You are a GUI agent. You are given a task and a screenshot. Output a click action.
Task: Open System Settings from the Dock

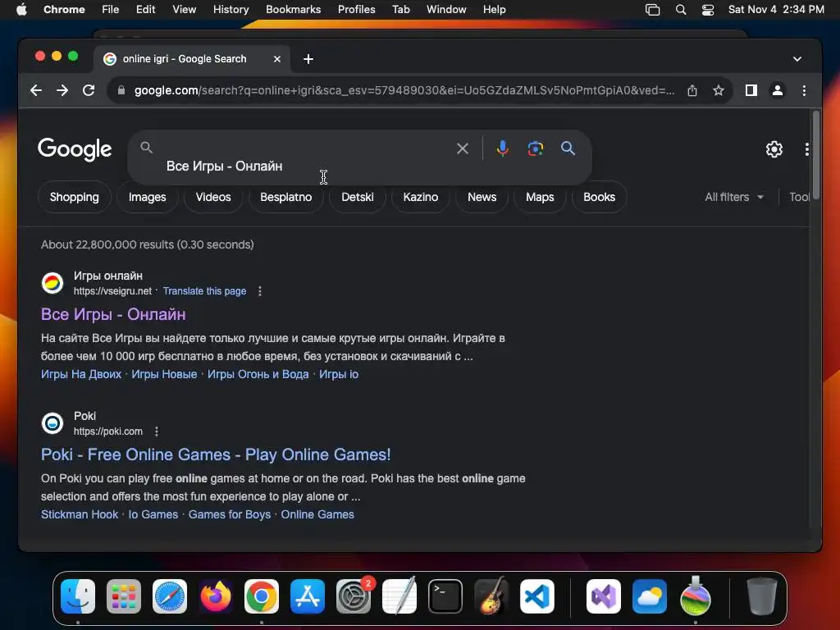pyautogui.click(x=354, y=596)
